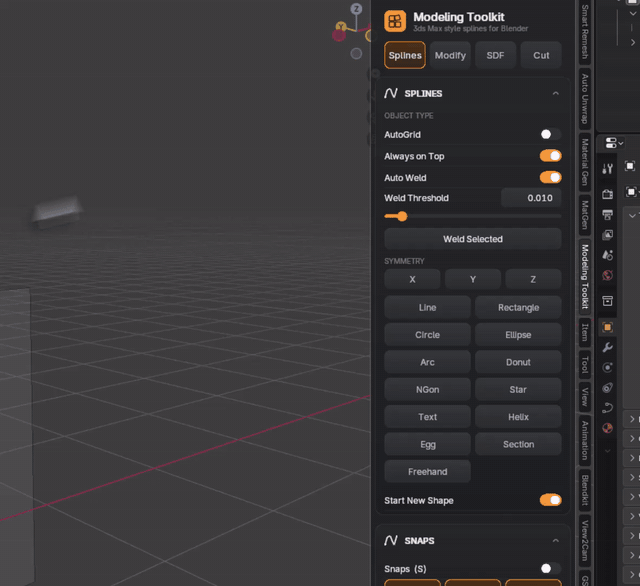
Task: Open the Output properties tab (printer icon)
Action: (607, 214)
